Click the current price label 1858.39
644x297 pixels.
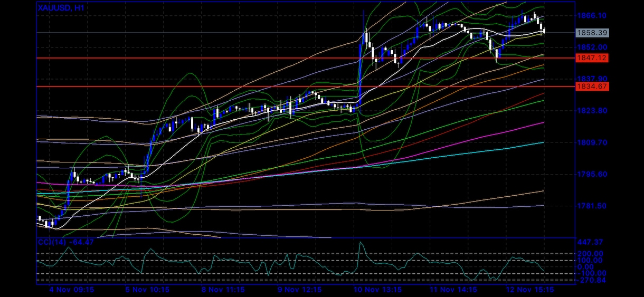click(592, 33)
